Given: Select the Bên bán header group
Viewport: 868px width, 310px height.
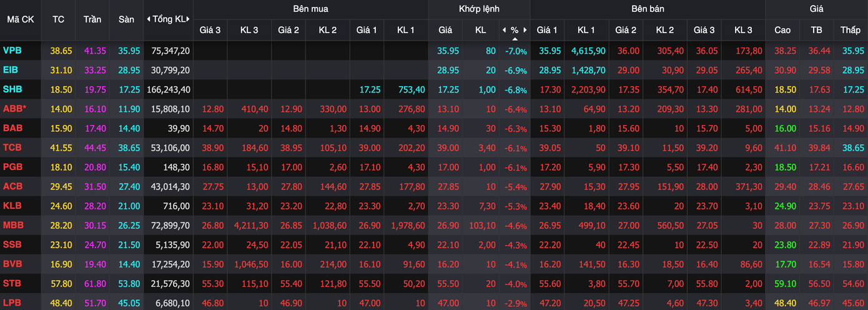Looking at the screenshot, I should click(648, 9).
